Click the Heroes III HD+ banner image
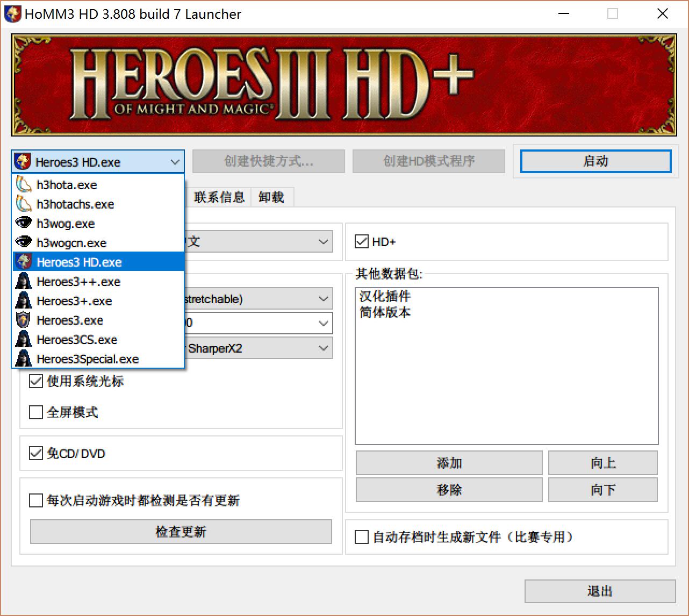This screenshot has width=689, height=616. click(344, 85)
